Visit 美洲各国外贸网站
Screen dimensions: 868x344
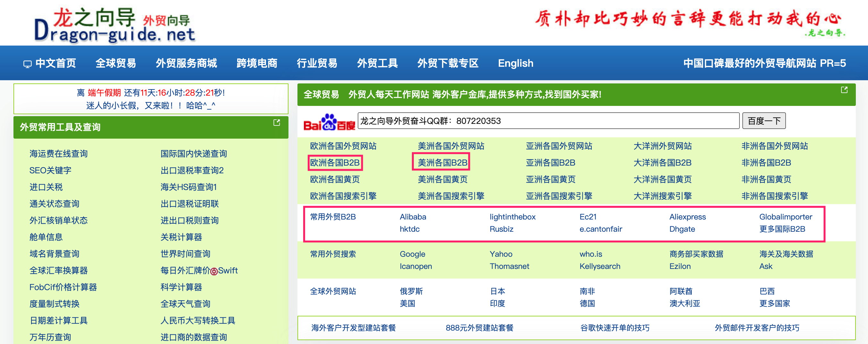(451, 146)
